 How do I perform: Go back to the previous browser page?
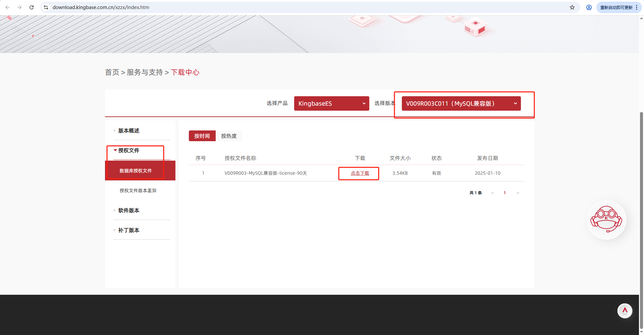pyautogui.click(x=7, y=7)
